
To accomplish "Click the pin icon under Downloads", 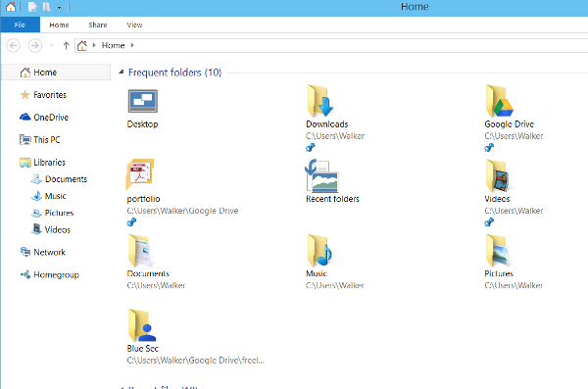I will pos(310,147).
